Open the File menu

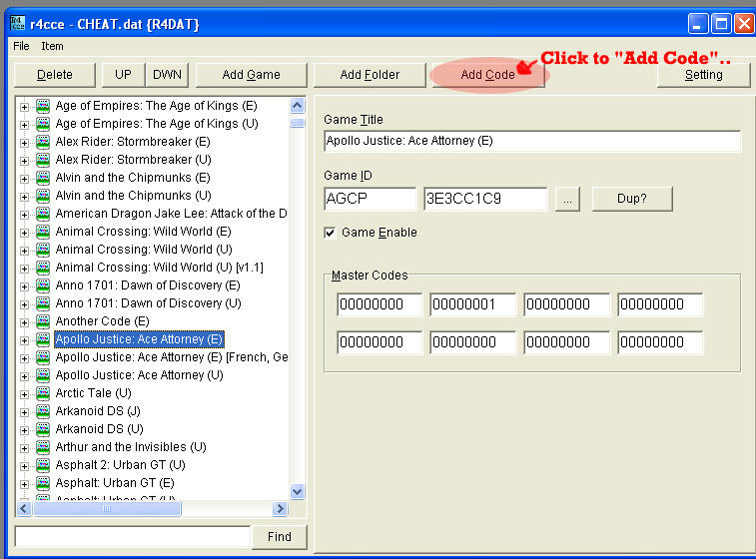click(21, 46)
